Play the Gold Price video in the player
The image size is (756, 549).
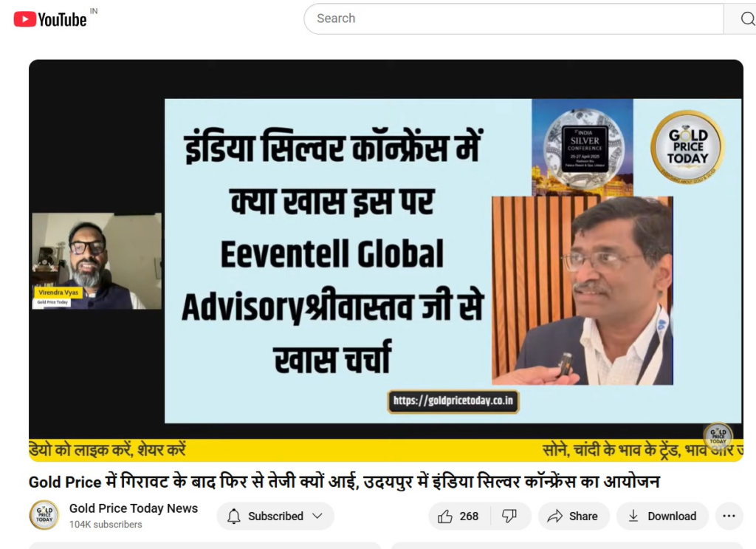tap(385, 261)
